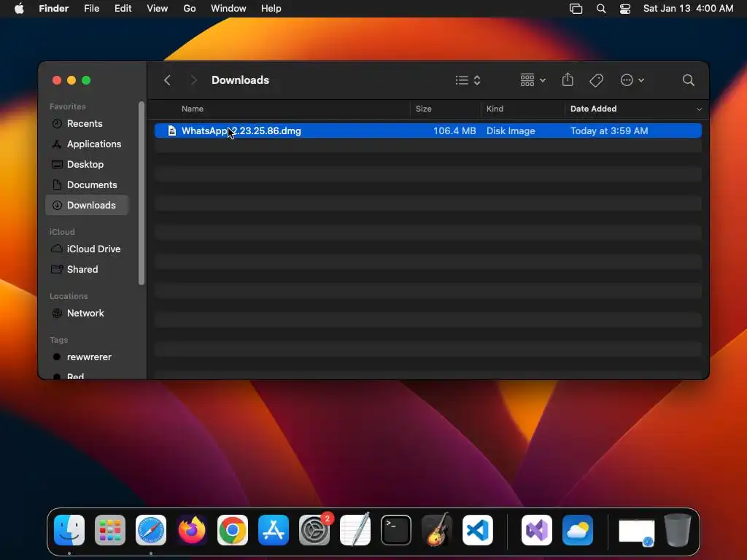This screenshot has width=747, height=560.
Task: Open iCloud Drive in the sidebar
Action: coord(87,249)
